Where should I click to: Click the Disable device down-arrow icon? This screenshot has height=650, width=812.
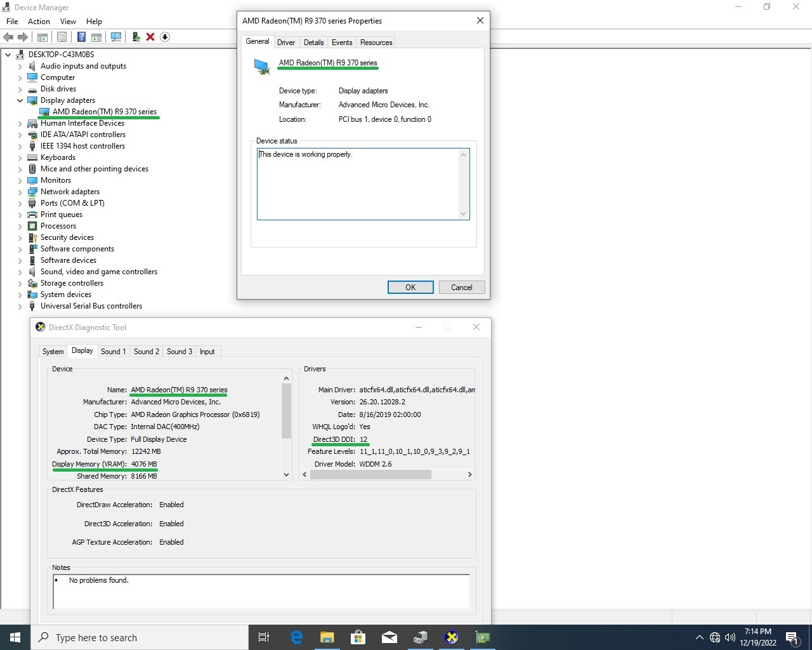coord(165,37)
